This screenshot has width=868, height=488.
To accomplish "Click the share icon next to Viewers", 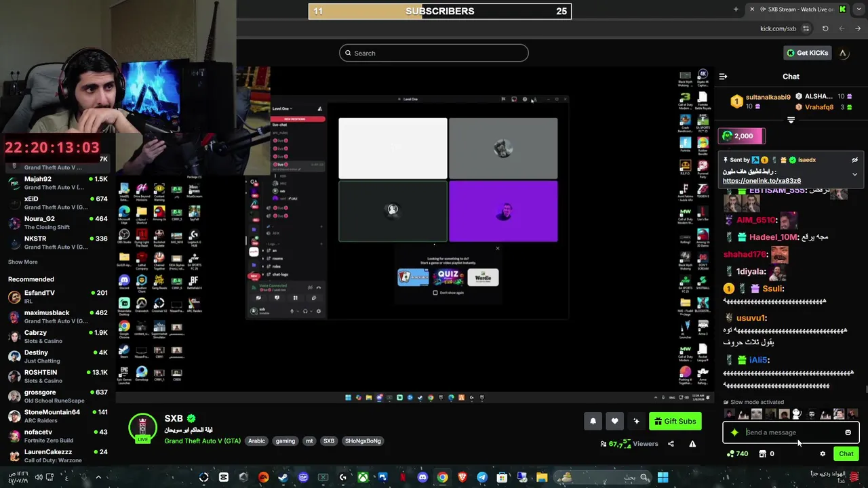I will [x=671, y=444].
